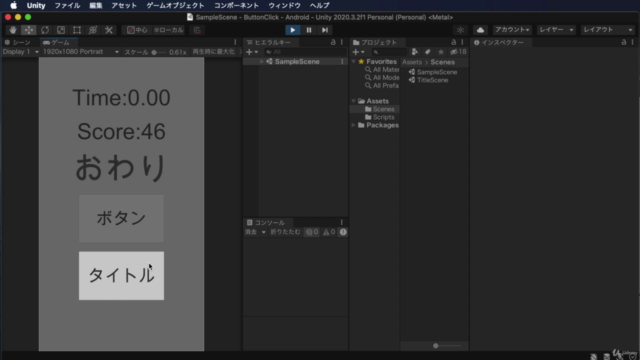
Task: Select the Rect transform tool
Action: coord(77,30)
